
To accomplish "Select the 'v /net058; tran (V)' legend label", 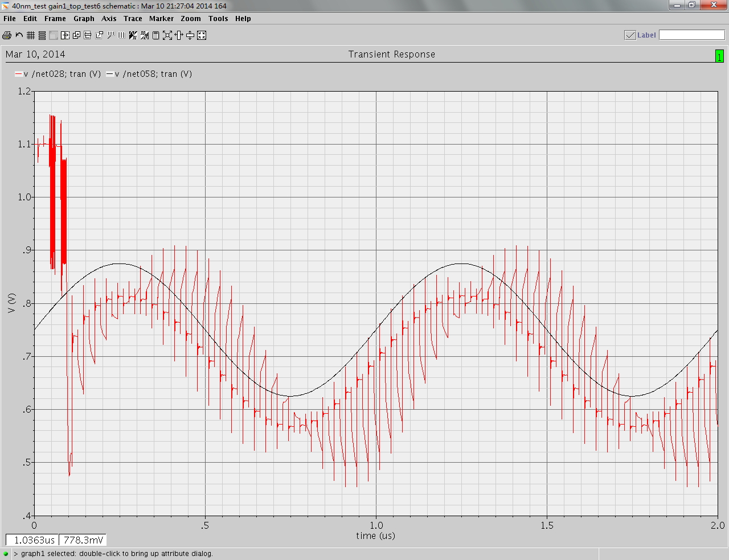I will tap(153, 74).
